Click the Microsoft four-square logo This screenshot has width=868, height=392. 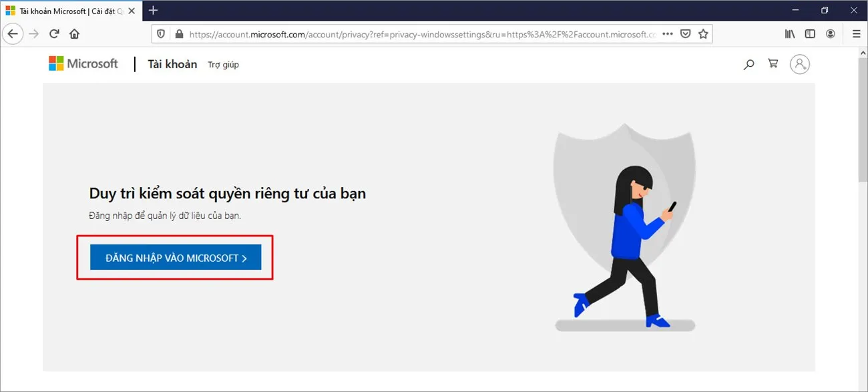[55, 63]
